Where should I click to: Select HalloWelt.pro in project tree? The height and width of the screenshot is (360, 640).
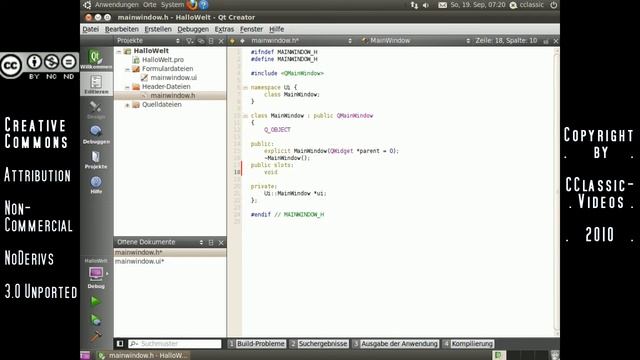click(x=163, y=60)
